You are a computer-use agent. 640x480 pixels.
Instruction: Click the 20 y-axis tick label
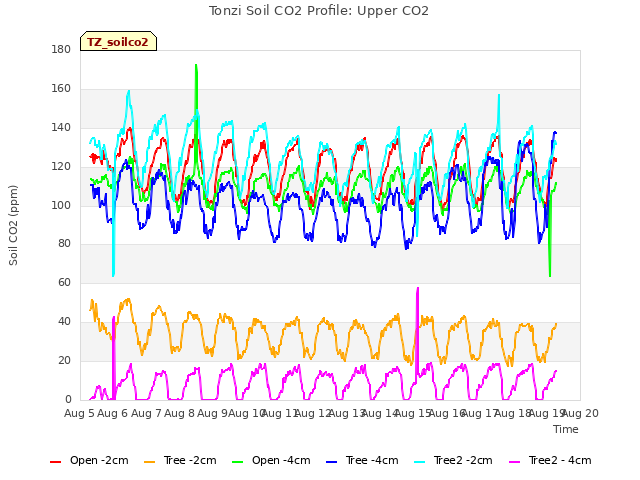(64, 360)
